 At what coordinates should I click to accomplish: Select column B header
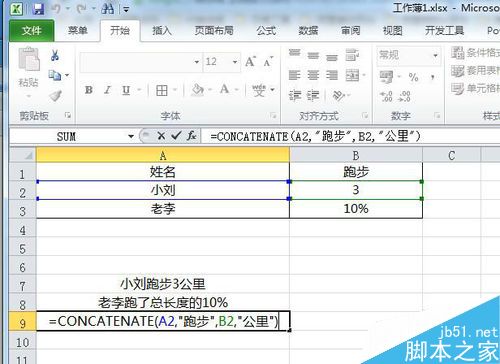coord(356,155)
